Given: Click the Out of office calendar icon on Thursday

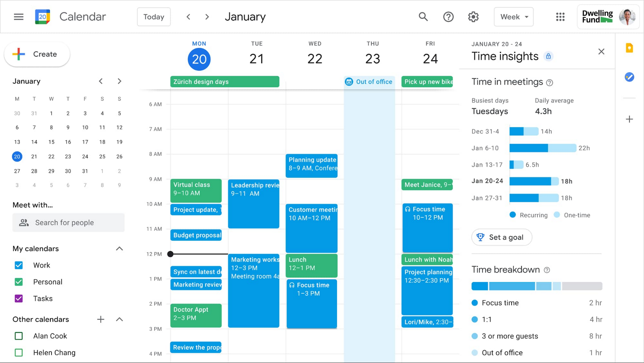Looking at the screenshot, I should point(349,82).
